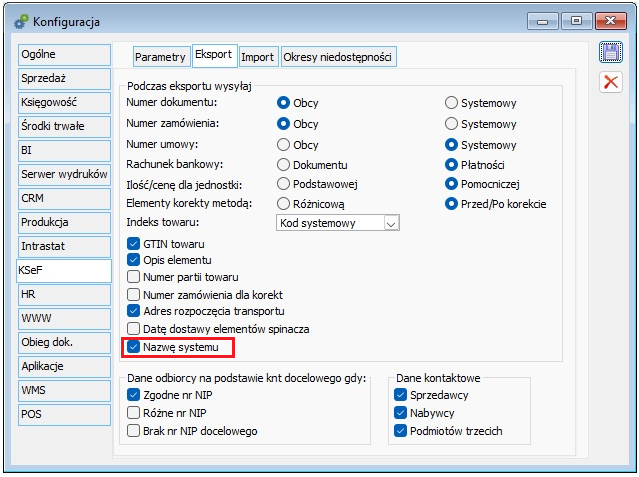639x477 pixels.
Task: Choose Obcy for Numer zamówienia
Action: click(283, 124)
